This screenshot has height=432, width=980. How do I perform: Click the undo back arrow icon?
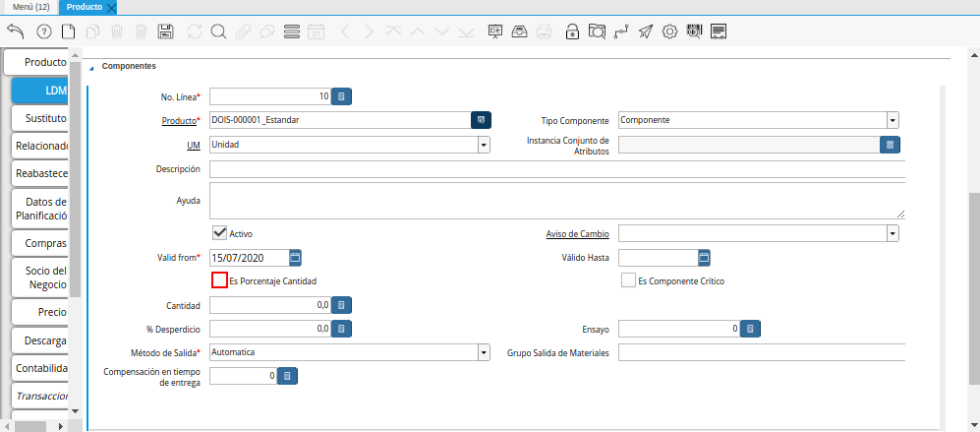click(15, 31)
